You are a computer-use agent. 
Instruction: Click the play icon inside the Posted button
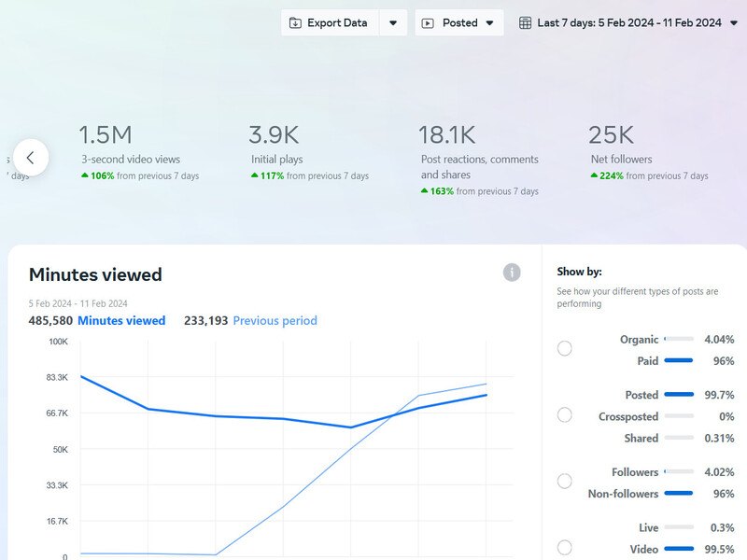tap(429, 21)
